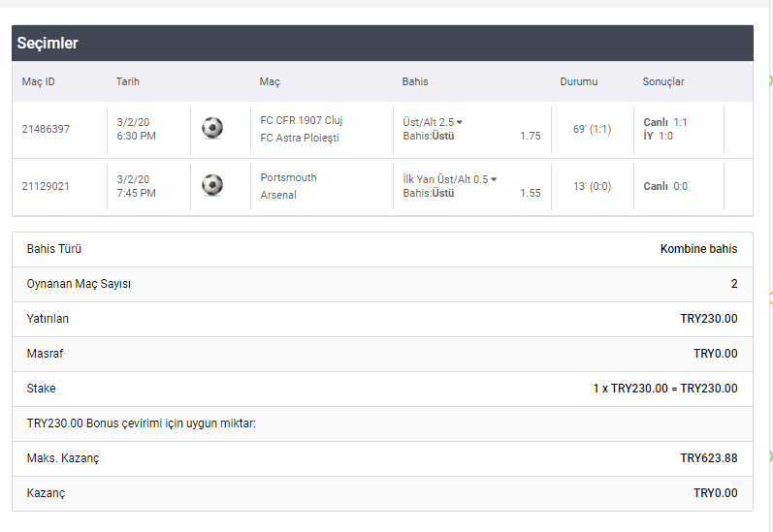Click the Yatırılan TRY230.00 amount
The image size is (773, 532).
[x=709, y=319]
